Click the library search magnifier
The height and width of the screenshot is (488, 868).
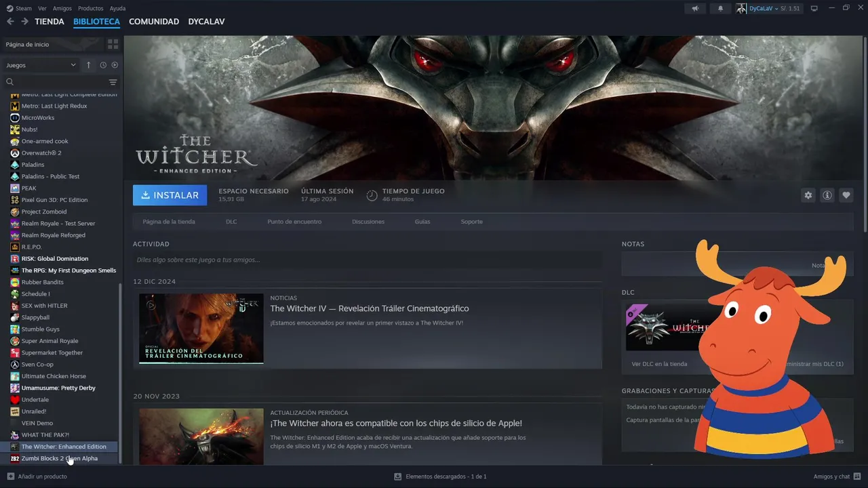(10, 82)
